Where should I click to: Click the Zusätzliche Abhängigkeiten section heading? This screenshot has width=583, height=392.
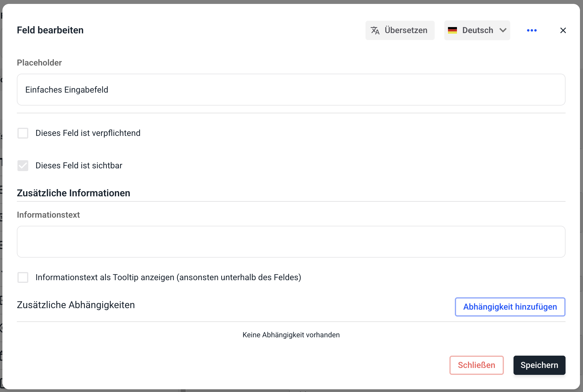pyautogui.click(x=76, y=305)
